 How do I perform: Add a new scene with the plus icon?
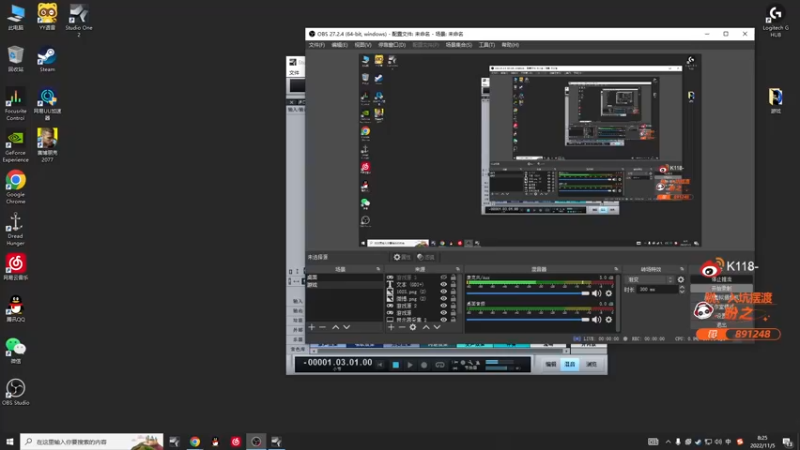pos(312,327)
